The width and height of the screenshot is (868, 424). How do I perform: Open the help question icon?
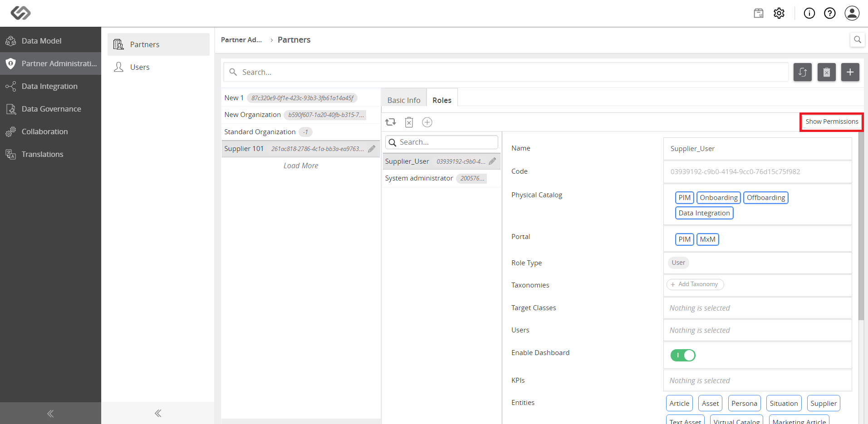[830, 13]
